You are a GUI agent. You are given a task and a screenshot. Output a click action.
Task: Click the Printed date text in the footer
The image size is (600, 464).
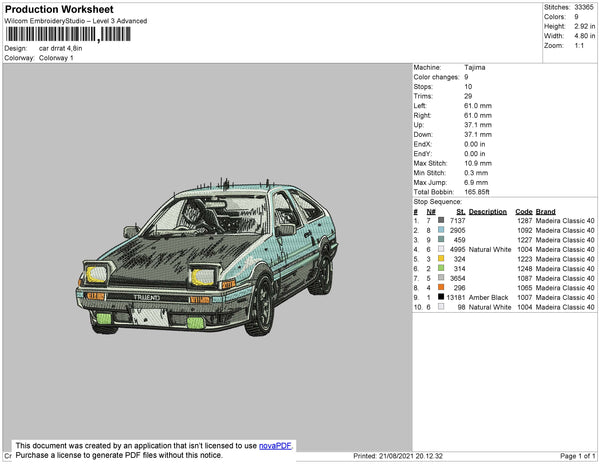click(404, 455)
